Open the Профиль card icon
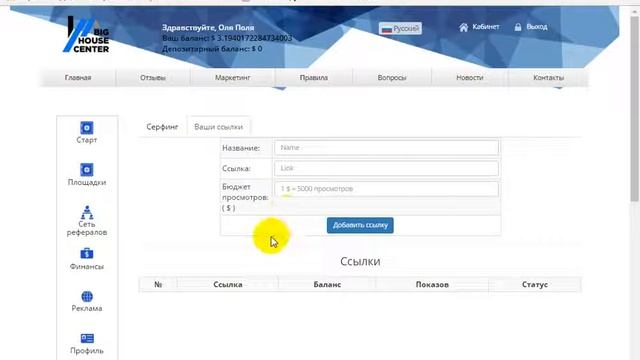The height and width of the screenshot is (360, 640). pyautogui.click(x=87, y=338)
